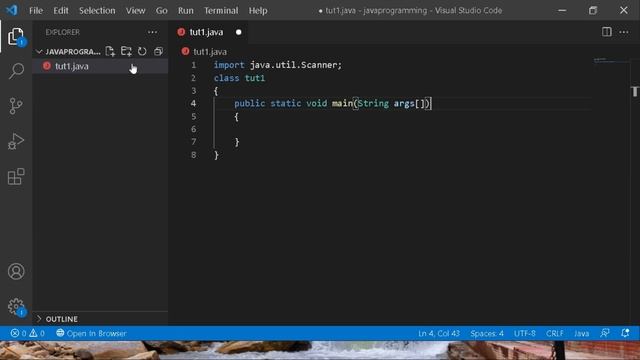Viewport: 640px width, 360px height.
Task: Change indentation via Spaces: 4
Action: 487,333
